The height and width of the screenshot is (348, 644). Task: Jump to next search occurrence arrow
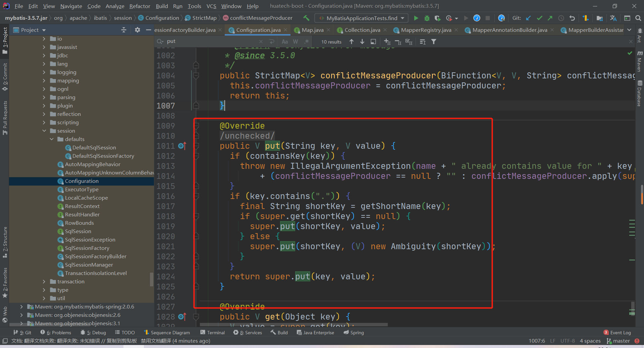pos(362,42)
